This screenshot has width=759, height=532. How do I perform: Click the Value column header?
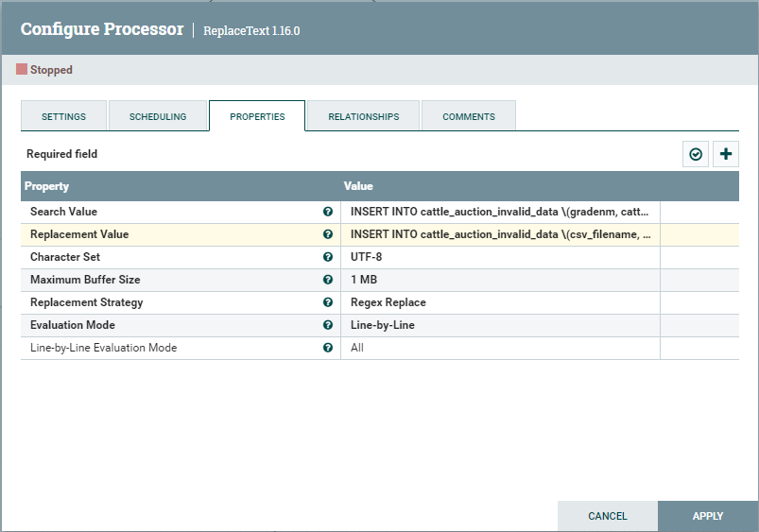tap(358, 186)
